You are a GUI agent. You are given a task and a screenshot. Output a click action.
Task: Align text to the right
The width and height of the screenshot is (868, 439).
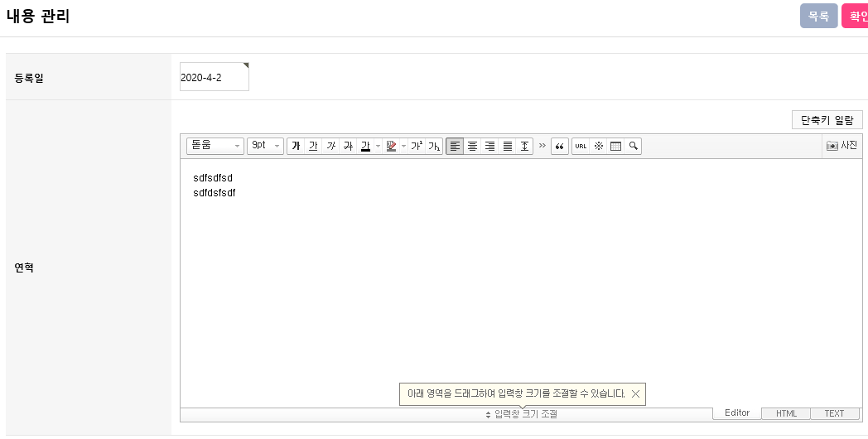pyautogui.click(x=490, y=146)
